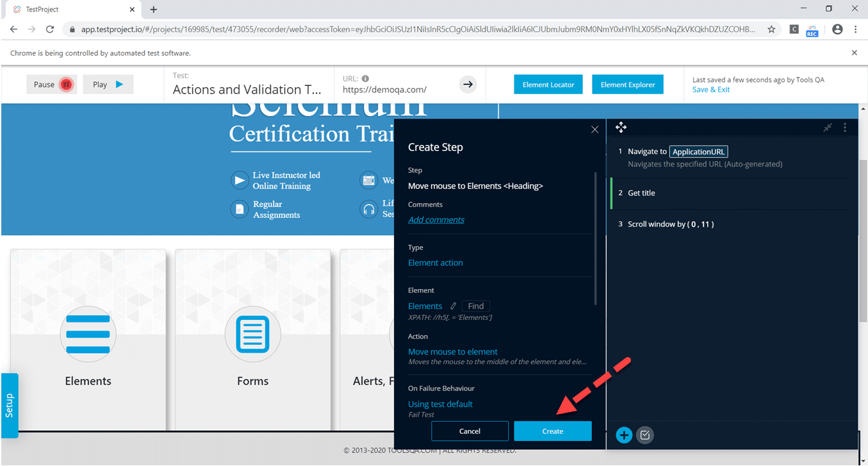Viewport: 868px width, 466px height.
Task: Click the blue plus add step button
Action: [624, 435]
